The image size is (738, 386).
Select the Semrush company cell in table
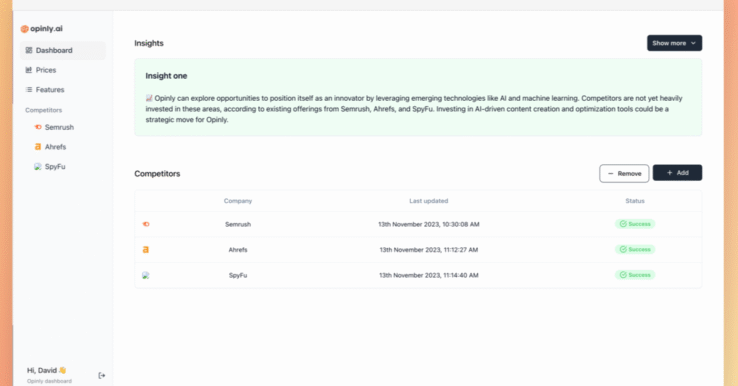238,225
